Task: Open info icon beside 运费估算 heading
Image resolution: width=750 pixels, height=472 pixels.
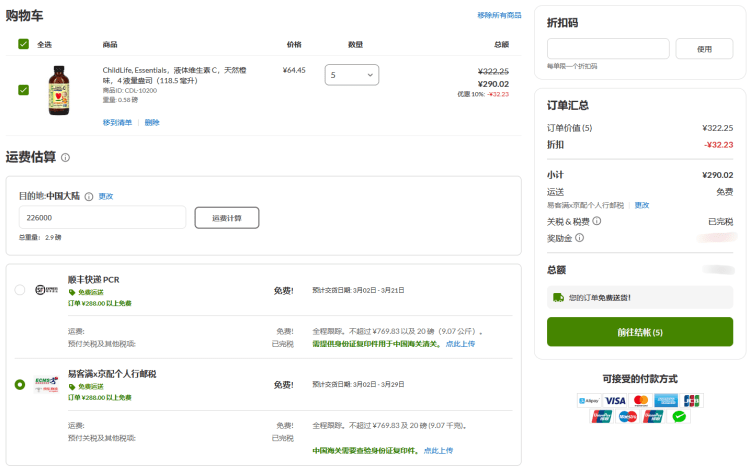Action: click(x=66, y=157)
